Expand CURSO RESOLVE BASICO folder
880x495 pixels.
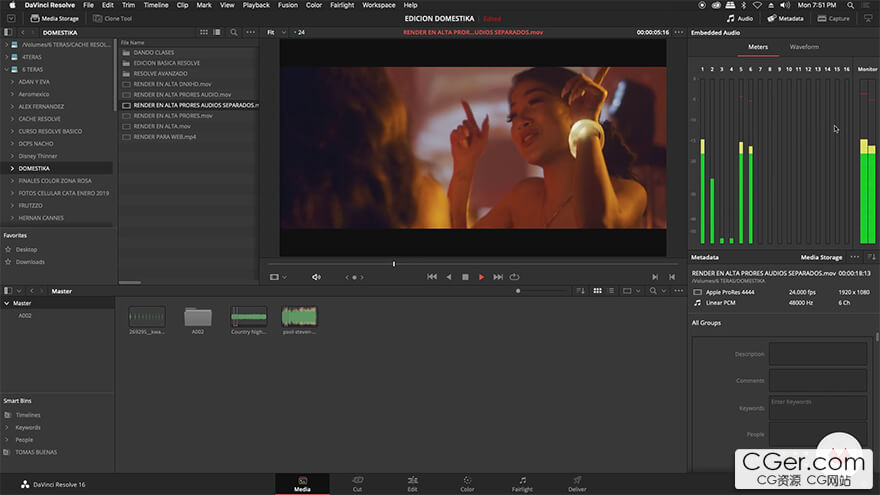(12, 131)
